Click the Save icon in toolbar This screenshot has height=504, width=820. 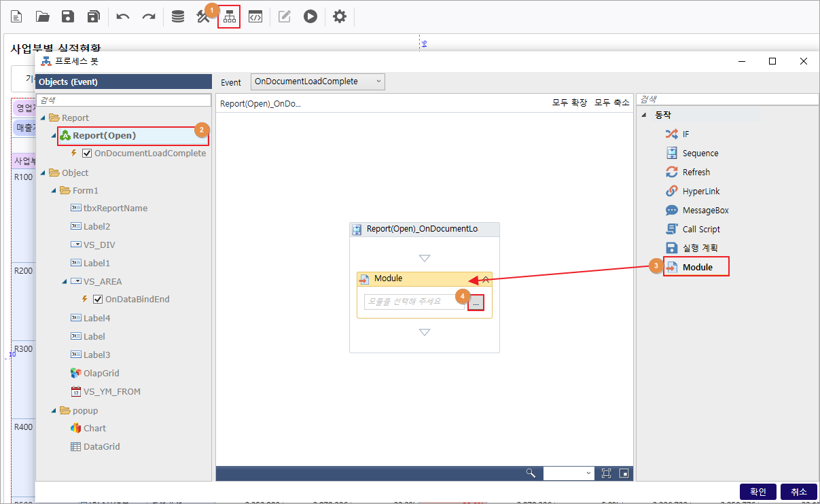(x=68, y=17)
